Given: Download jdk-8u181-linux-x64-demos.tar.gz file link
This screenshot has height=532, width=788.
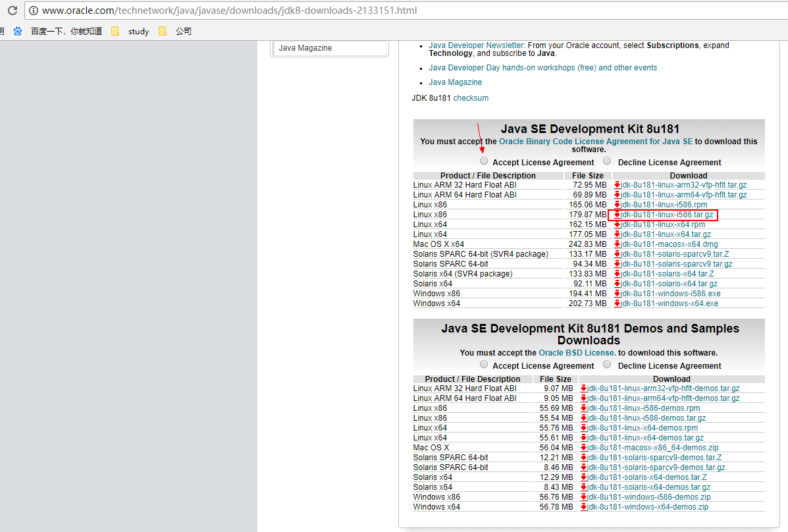Looking at the screenshot, I should (x=645, y=438).
